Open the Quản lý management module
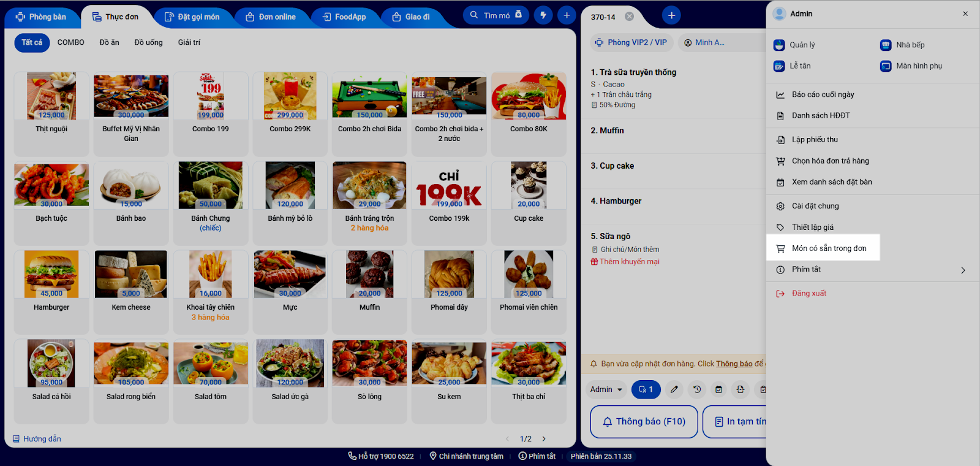 coord(794,45)
